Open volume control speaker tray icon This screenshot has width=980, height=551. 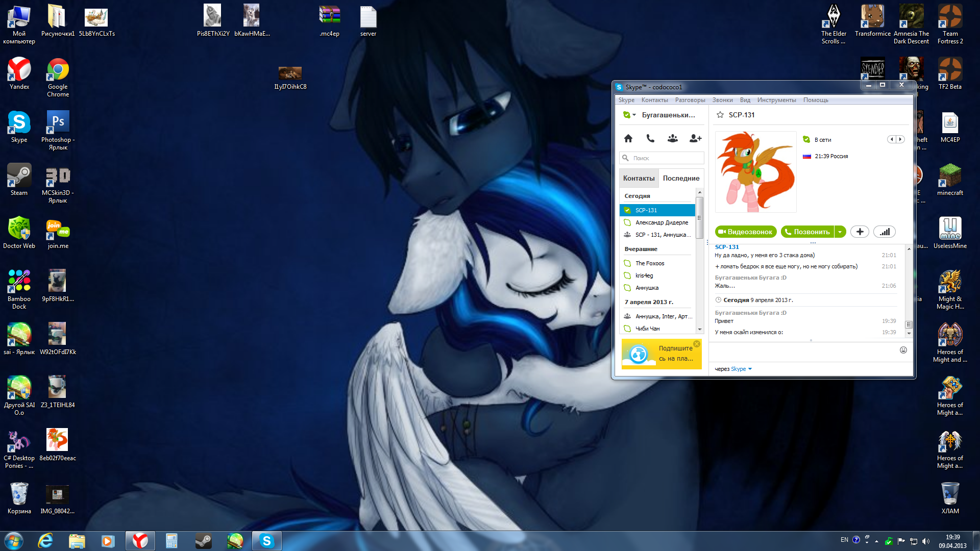(x=926, y=541)
